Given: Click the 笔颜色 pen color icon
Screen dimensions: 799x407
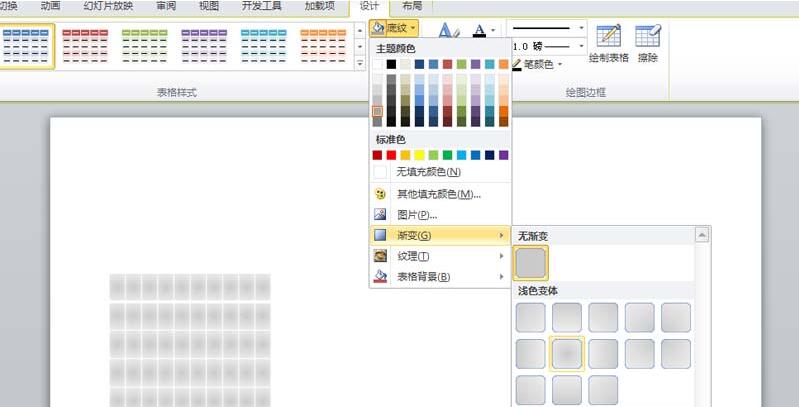Looking at the screenshot, I should [517, 65].
